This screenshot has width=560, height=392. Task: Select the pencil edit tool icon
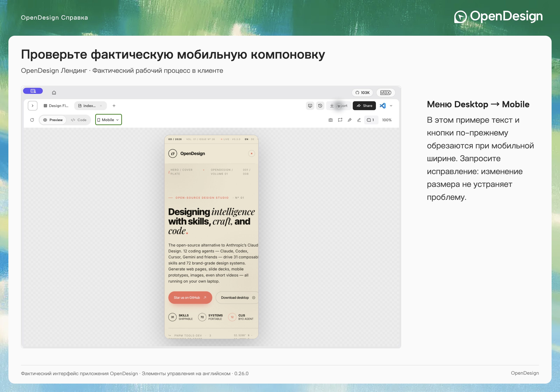(359, 120)
